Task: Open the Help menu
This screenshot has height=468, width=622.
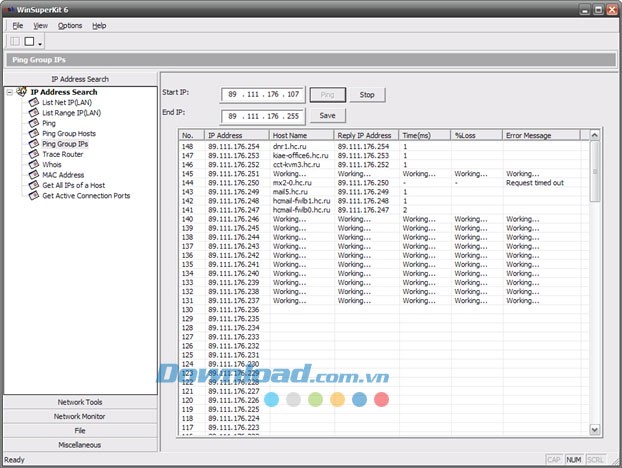Action: coord(99,25)
